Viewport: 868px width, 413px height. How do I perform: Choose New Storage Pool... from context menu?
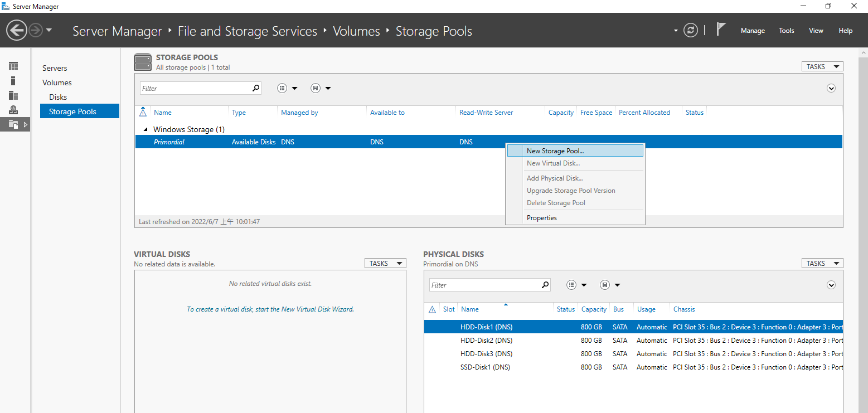(575, 151)
